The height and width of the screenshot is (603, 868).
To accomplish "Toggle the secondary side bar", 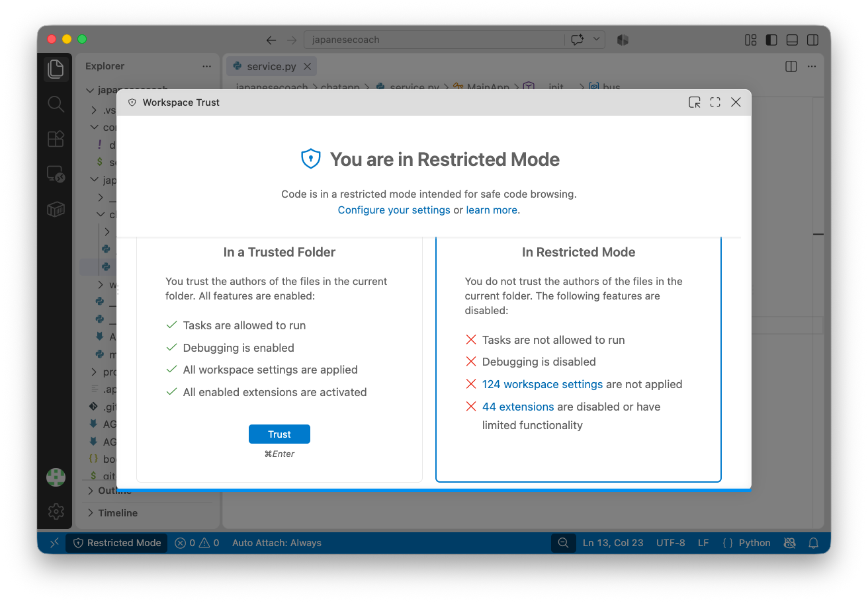I will [x=812, y=40].
